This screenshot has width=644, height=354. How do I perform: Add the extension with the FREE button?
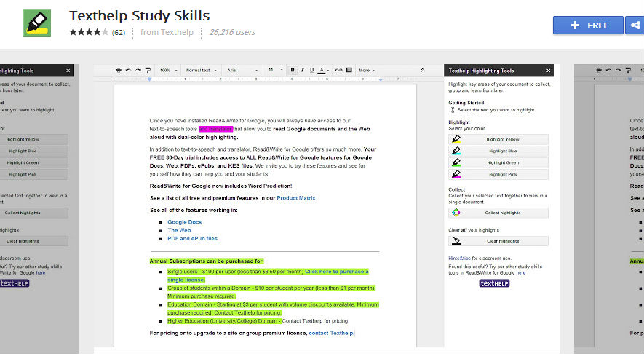588,25
